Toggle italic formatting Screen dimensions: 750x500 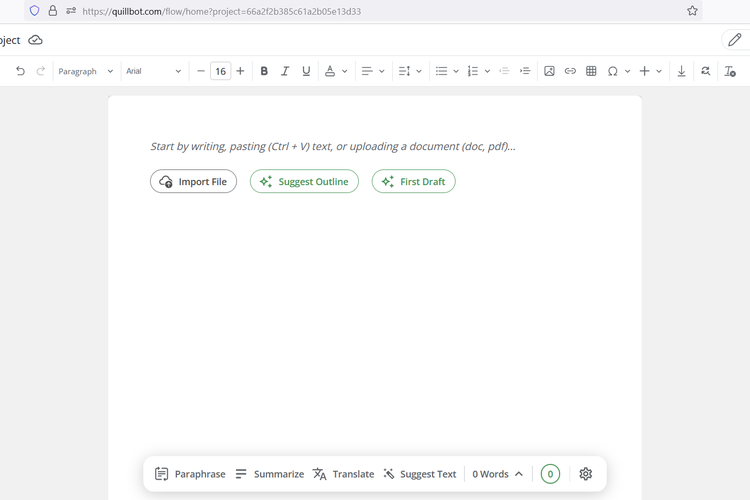point(285,71)
